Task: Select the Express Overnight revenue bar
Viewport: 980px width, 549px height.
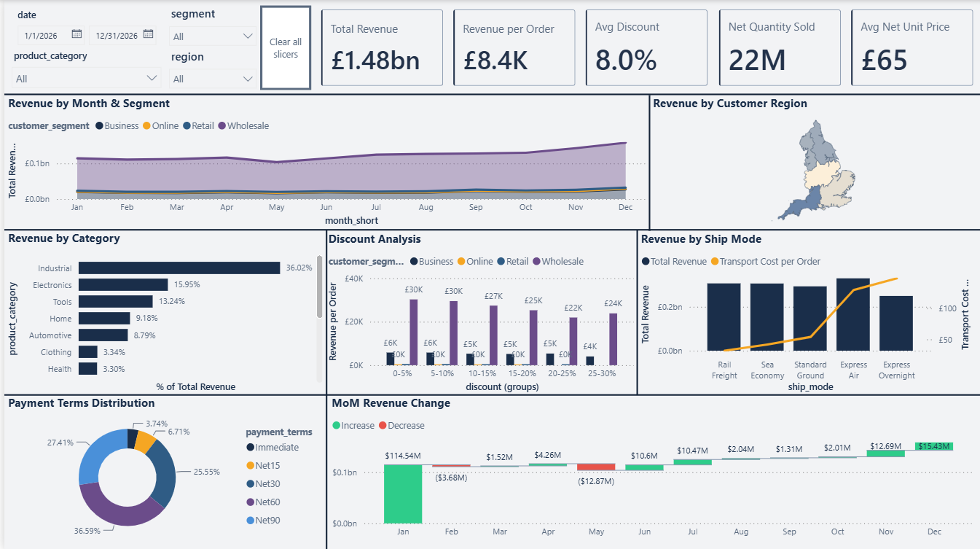Action: [x=896, y=323]
